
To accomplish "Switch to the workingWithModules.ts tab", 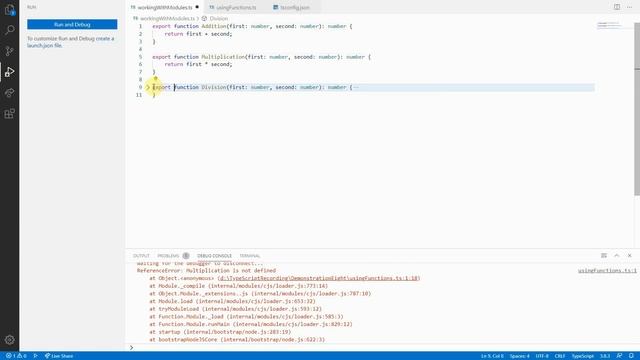I will (164, 7).
